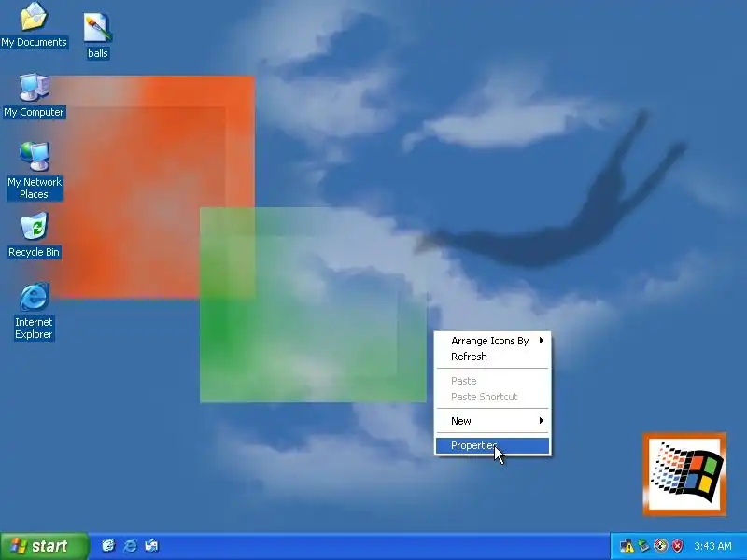
Task: Select the My Network Places icon
Action: click(35, 171)
